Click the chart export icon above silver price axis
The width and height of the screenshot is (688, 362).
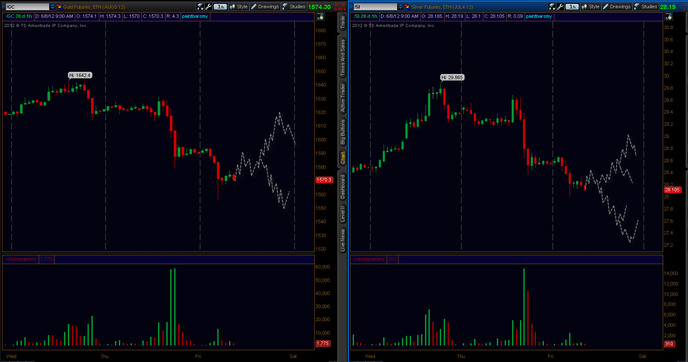click(x=669, y=17)
